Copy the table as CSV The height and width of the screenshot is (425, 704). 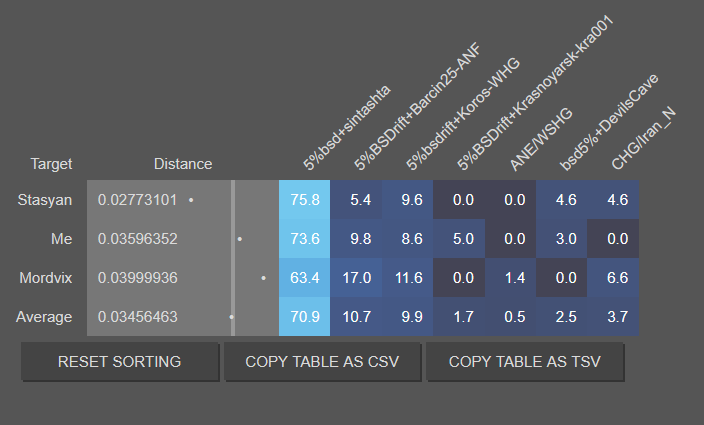[322, 362]
